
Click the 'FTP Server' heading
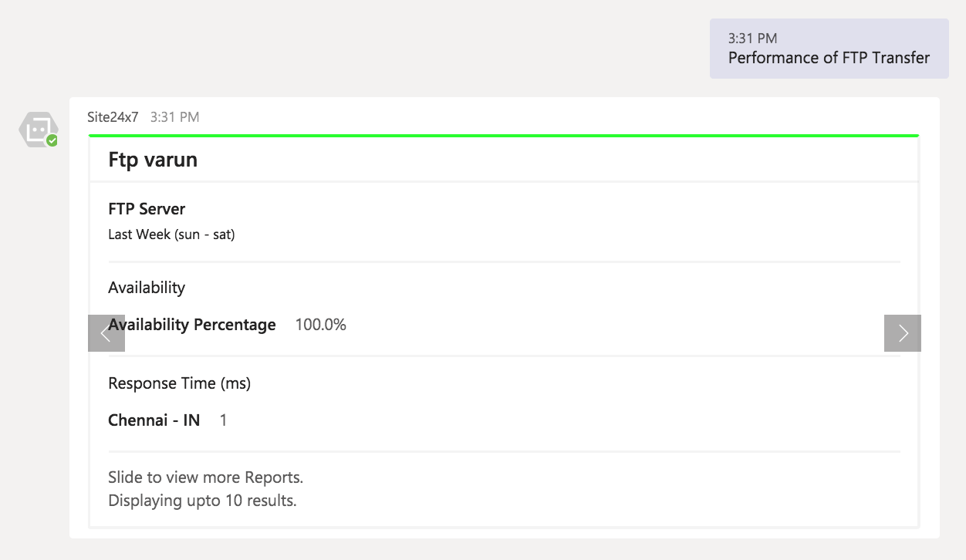(147, 209)
